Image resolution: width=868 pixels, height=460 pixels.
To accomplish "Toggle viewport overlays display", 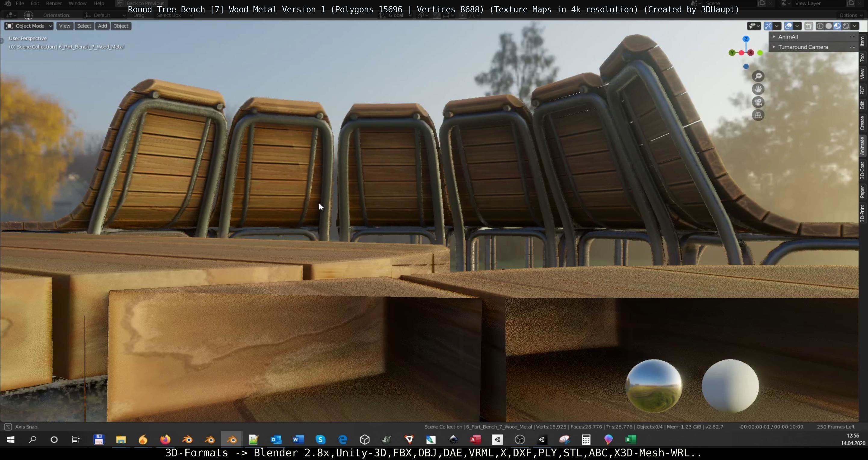I will (x=788, y=26).
